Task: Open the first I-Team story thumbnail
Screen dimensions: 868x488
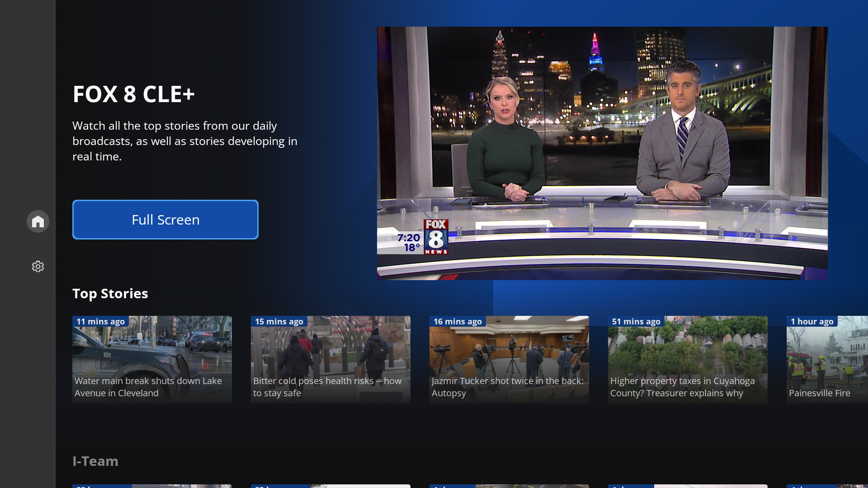Action: 152,487
